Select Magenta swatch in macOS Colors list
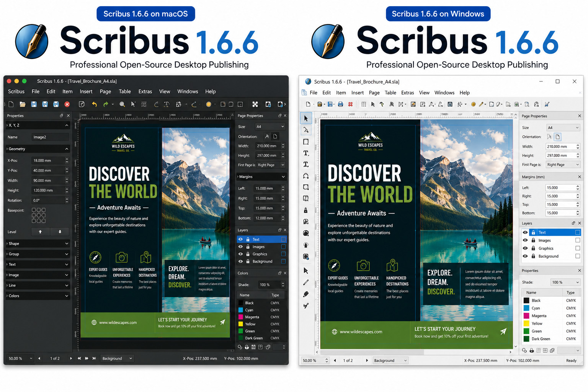This screenshot has height=392, width=588. click(x=240, y=317)
